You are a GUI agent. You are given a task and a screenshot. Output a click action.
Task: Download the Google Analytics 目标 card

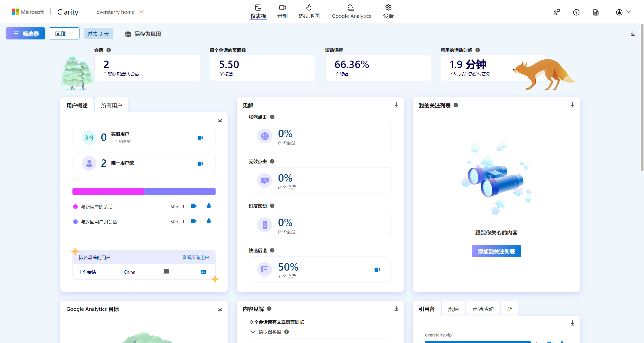coord(220,309)
